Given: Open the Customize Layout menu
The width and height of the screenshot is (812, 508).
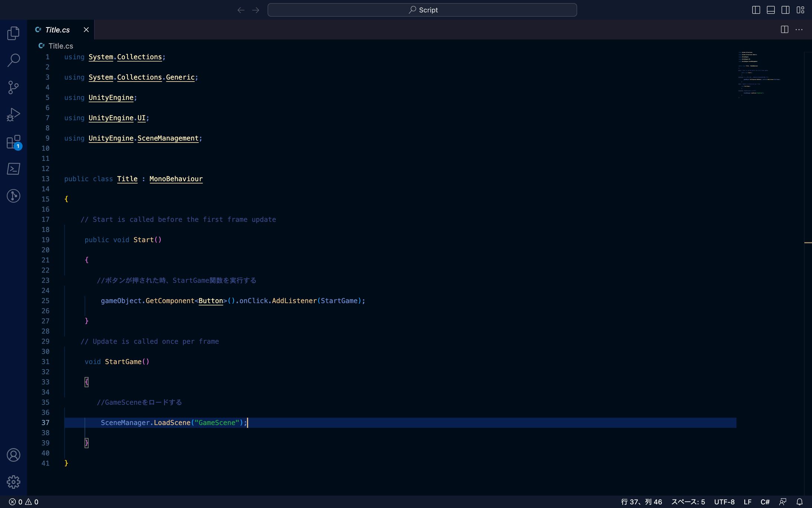Looking at the screenshot, I should click(800, 10).
